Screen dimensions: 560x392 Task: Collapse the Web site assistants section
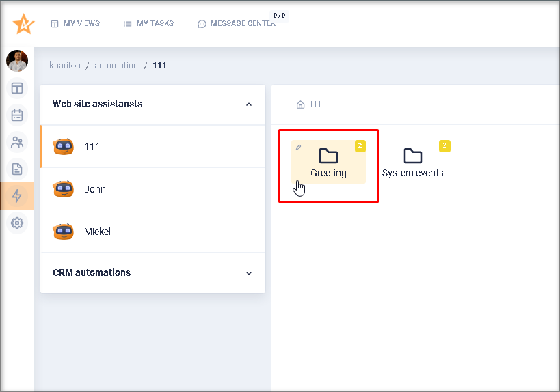pyautogui.click(x=249, y=104)
